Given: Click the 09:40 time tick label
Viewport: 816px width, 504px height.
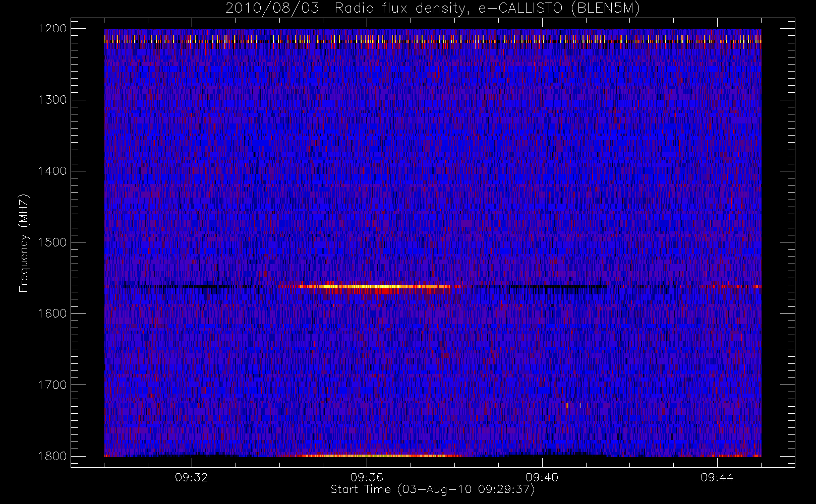Looking at the screenshot, I should (542, 477).
